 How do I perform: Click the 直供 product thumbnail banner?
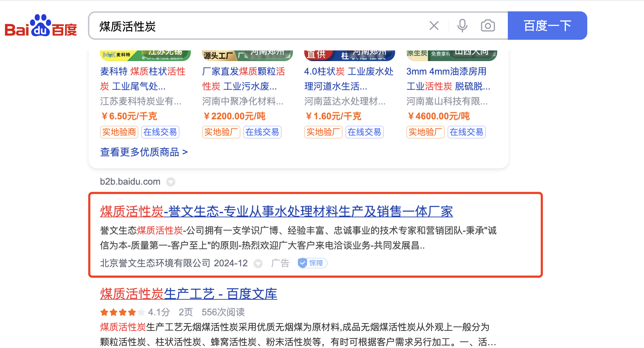(x=350, y=55)
